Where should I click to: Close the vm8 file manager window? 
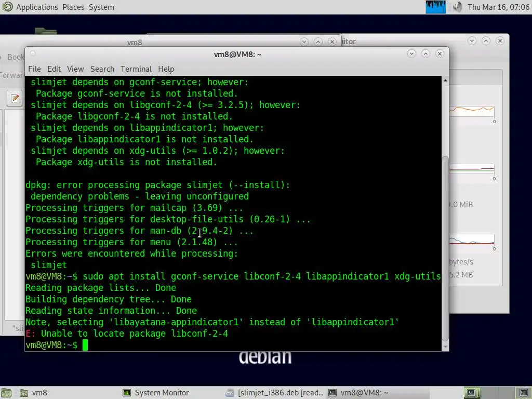tap(332, 42)
